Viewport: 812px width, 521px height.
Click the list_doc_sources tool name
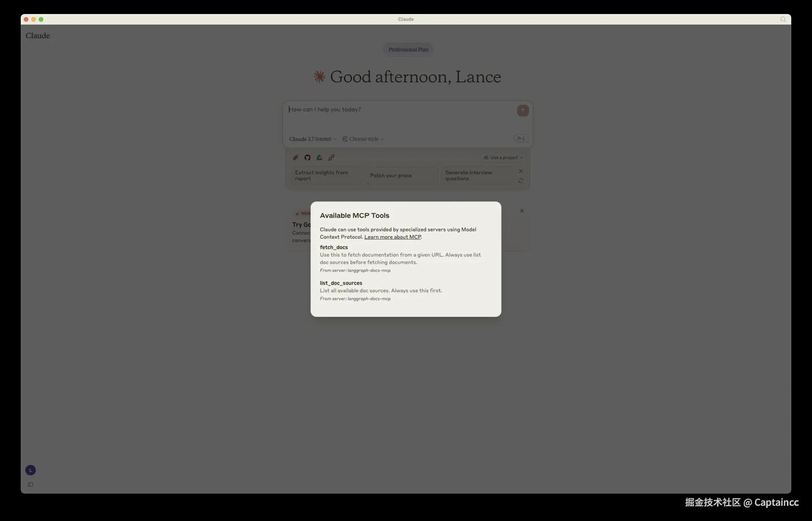click(x=341, y=283)
